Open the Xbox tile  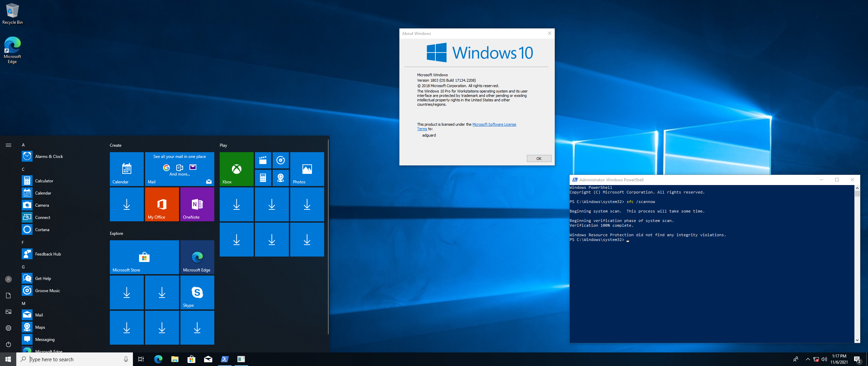(x=237, y=169)
